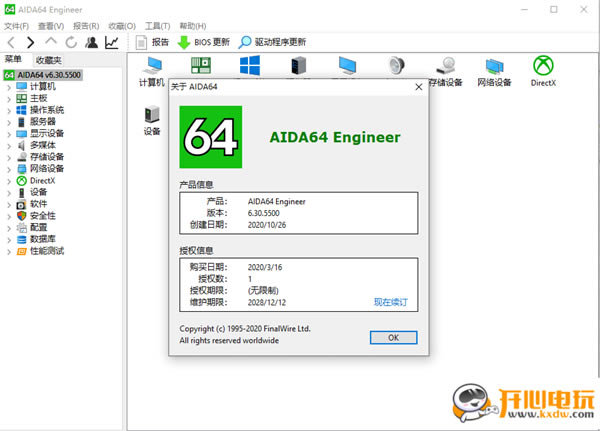Open the 帮助(H) menu
This screenshot has height=431, width=600.
[193, 26]
